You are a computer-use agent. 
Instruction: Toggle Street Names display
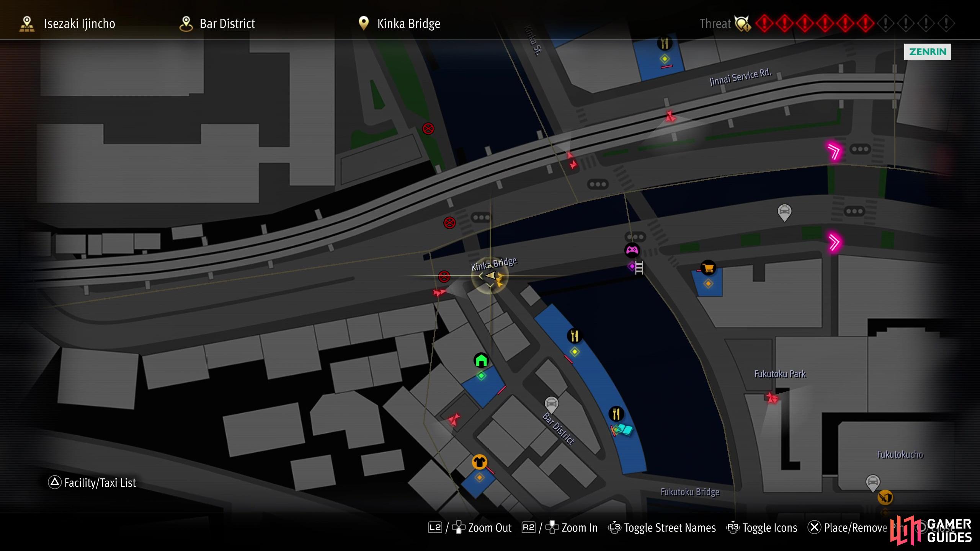coord(662,528)
